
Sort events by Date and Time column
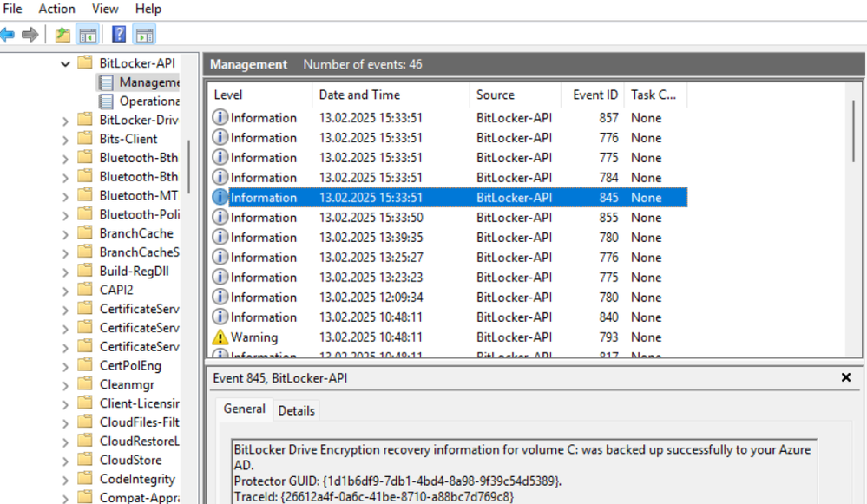[x=391, y=95]
